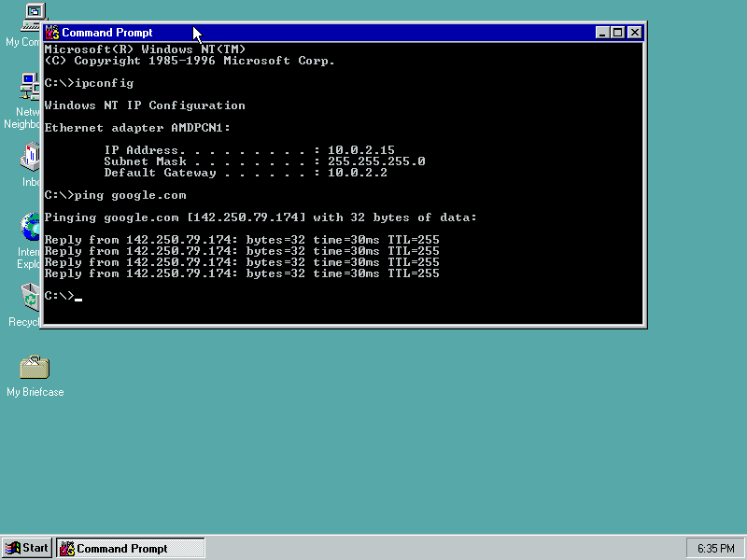Click the taskbar clock showing 6:35 PM
The image size is (747, 560).
[715, 548]
